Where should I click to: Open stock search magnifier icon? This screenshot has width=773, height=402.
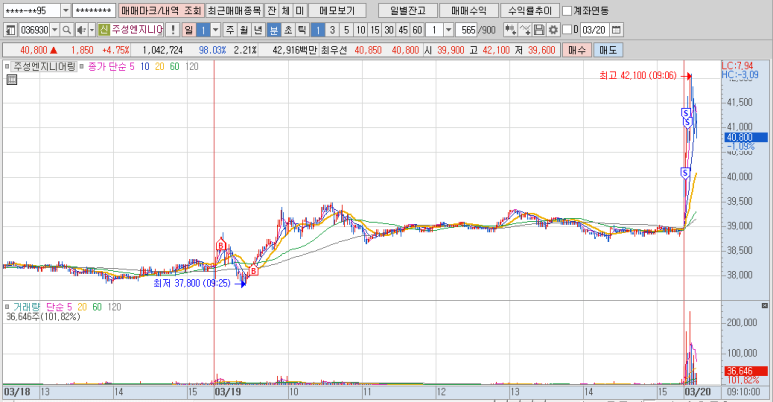click(x=66, y=30)
